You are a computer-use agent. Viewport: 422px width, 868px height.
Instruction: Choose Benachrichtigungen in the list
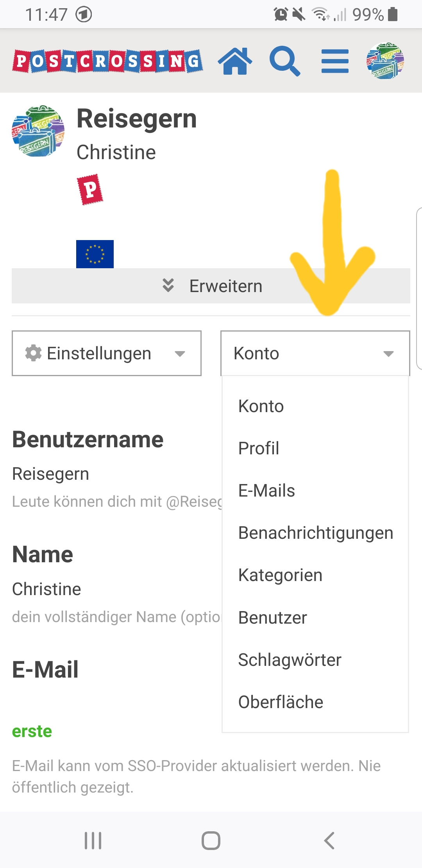click(315, 533)
